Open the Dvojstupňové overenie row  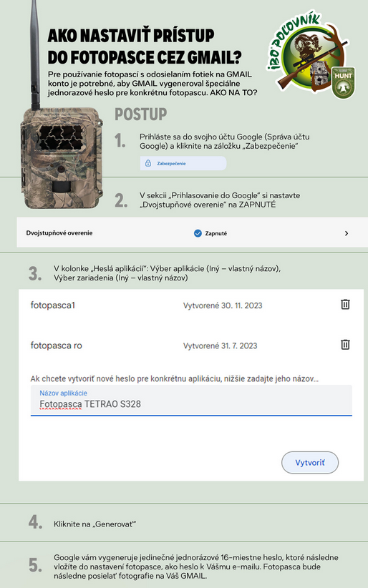pos(193,233)
